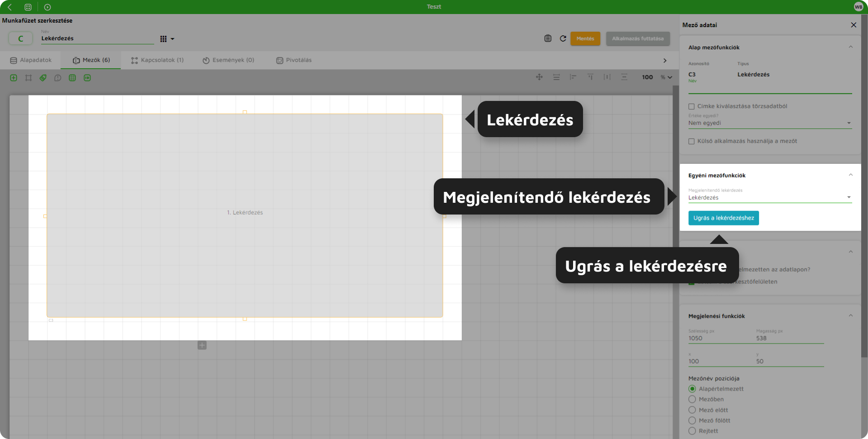The width and height of the screenshot is (868, 439).
Task: Open the Kapcsolatok (1) tab
Action: tap(157, 60)
